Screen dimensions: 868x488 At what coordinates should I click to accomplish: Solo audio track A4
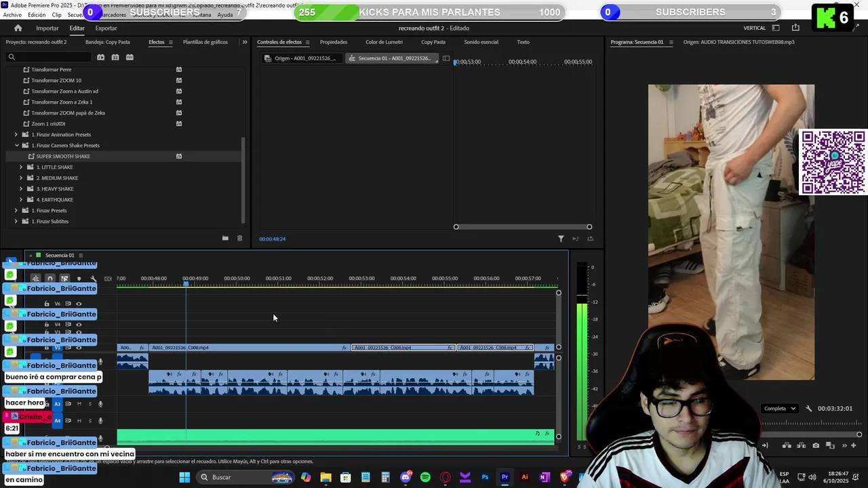coord(90,421)
